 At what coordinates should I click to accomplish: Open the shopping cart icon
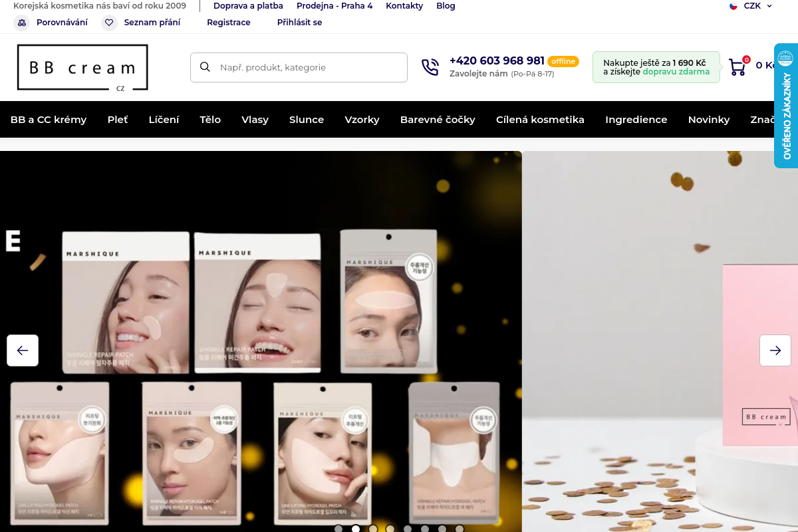click(737, 67)
